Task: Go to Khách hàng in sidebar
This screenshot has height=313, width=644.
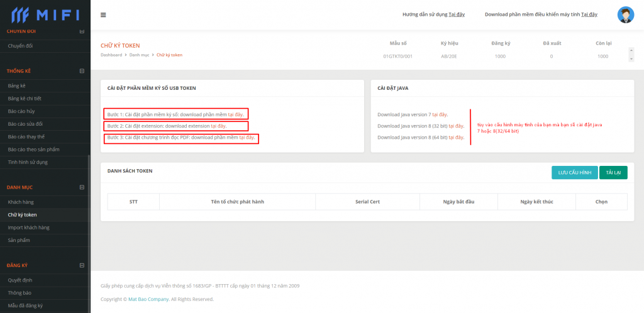Action: click(21, 202)
